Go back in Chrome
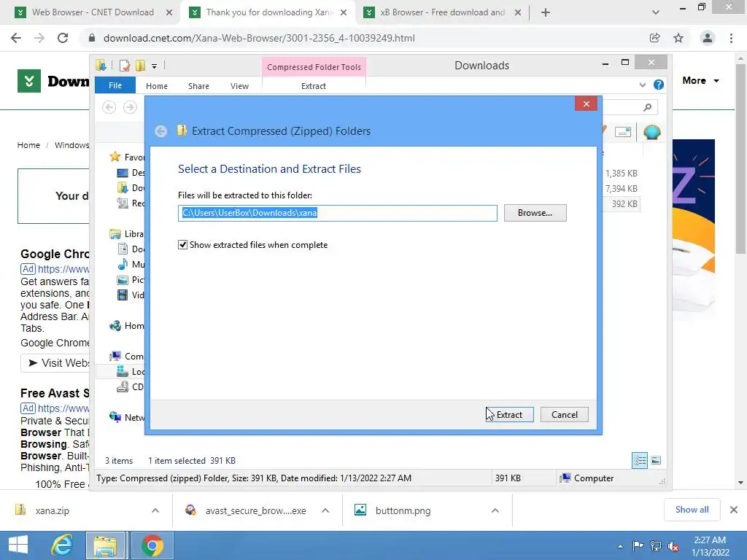 [x=16, y=38]
